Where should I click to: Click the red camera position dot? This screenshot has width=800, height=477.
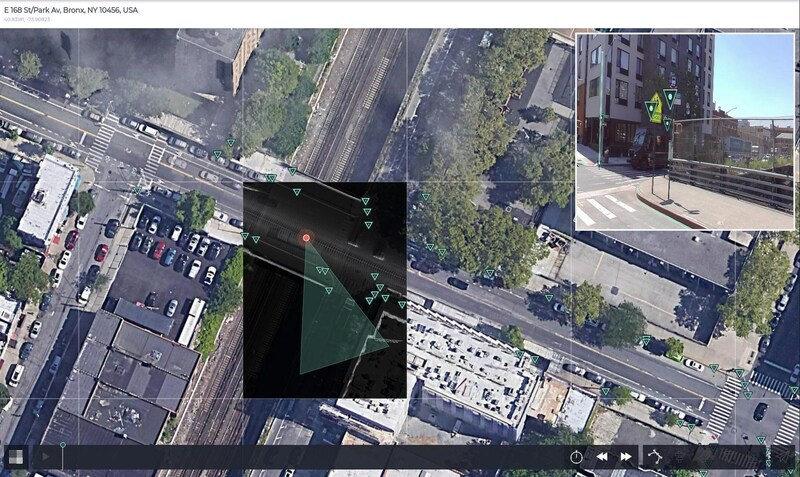coord(306,238)
